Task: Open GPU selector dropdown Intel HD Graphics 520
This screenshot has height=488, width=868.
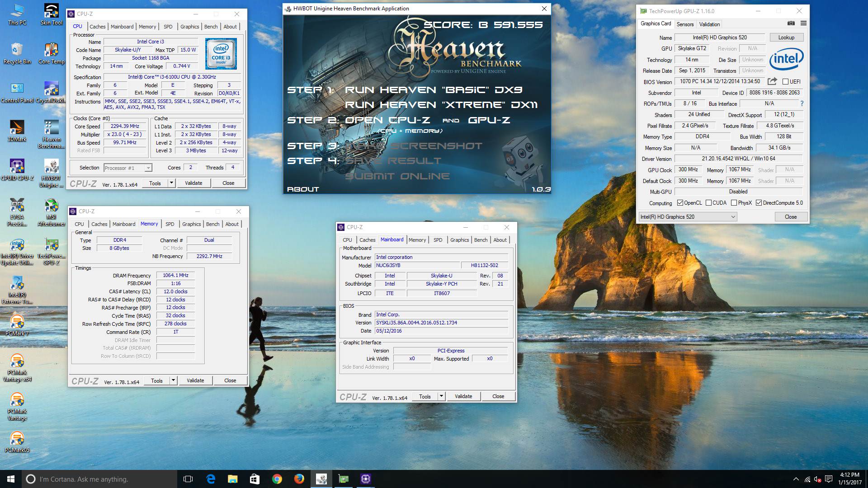Action: pyautogui.click(x=688, y=217)
